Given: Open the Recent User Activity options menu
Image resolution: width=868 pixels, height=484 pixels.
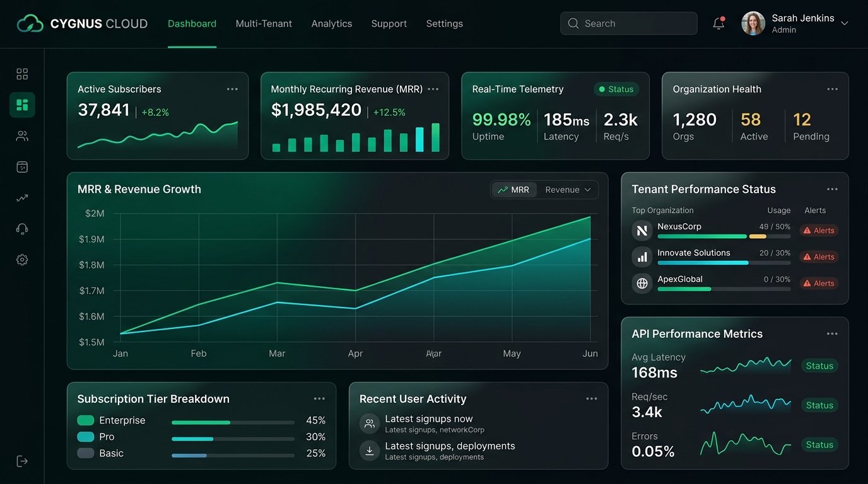Looking at the screenshot, I should click(x=592, y=399).
